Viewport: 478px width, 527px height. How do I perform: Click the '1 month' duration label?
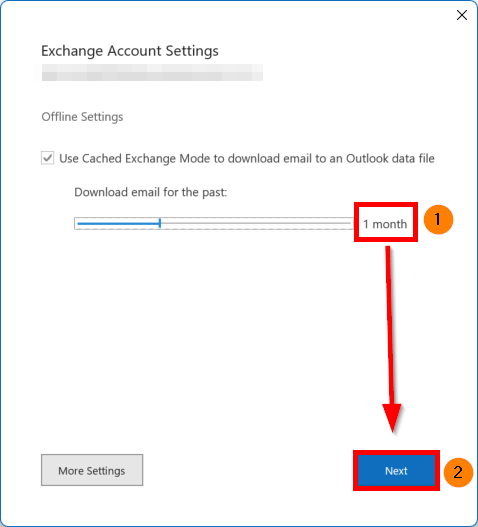pyautogui.click(x=385, y=224)
